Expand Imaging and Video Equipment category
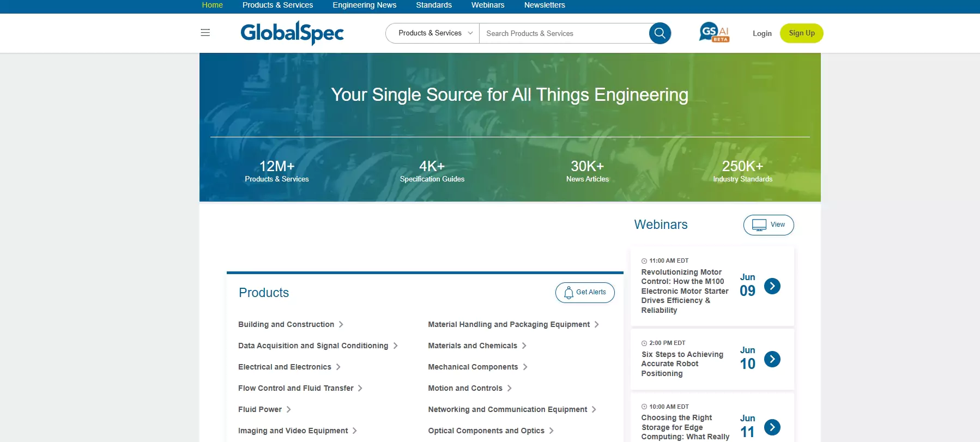Viewport: 980px width, 442px height. pos(298,431)
